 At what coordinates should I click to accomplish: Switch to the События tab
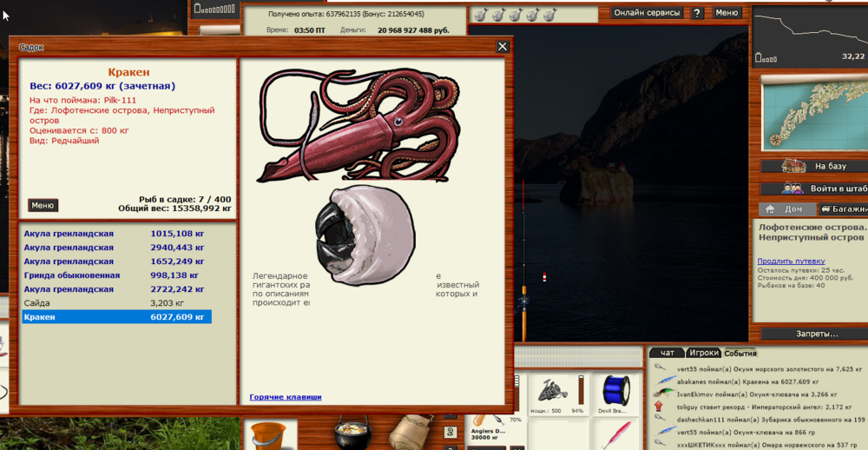pos(740,353)
